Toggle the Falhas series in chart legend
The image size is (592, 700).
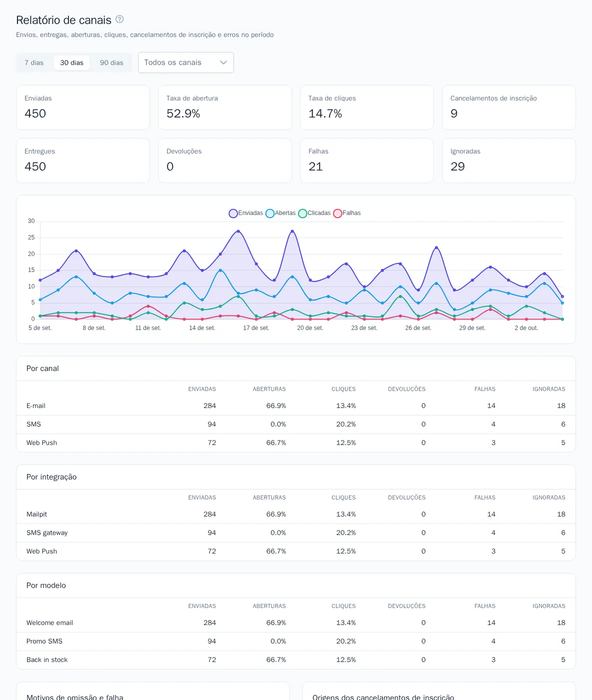(347, 213)
